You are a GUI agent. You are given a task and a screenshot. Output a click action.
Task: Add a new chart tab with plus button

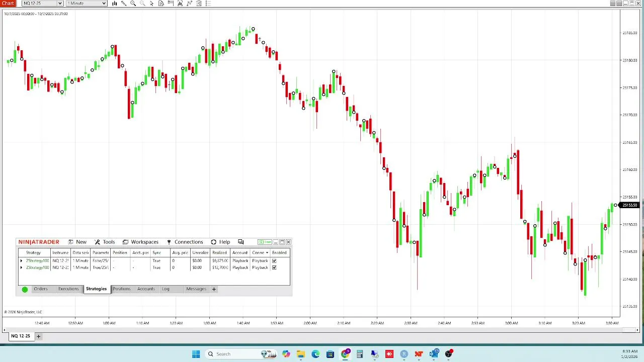click(38, 336)
